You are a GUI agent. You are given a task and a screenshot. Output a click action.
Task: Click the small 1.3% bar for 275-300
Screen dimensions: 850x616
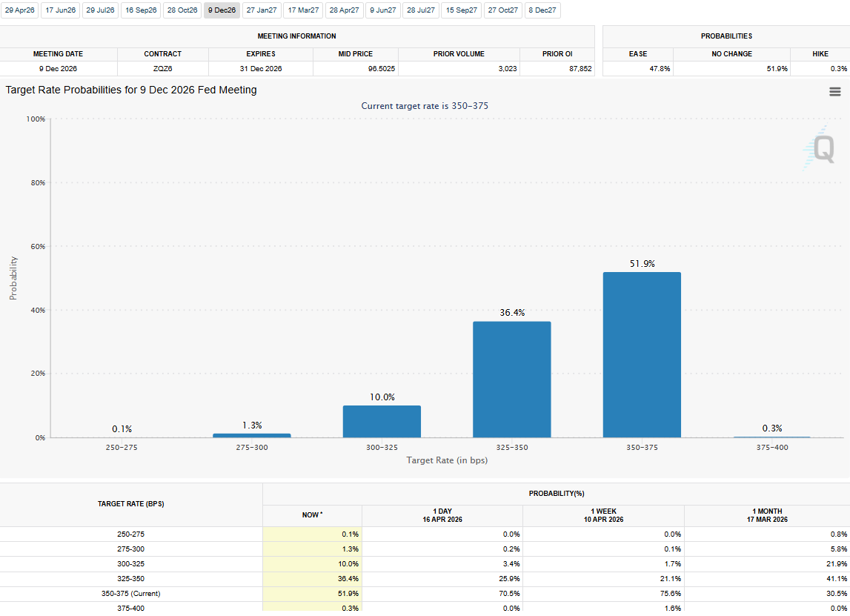pyautogui.click(x=252, y=435)
